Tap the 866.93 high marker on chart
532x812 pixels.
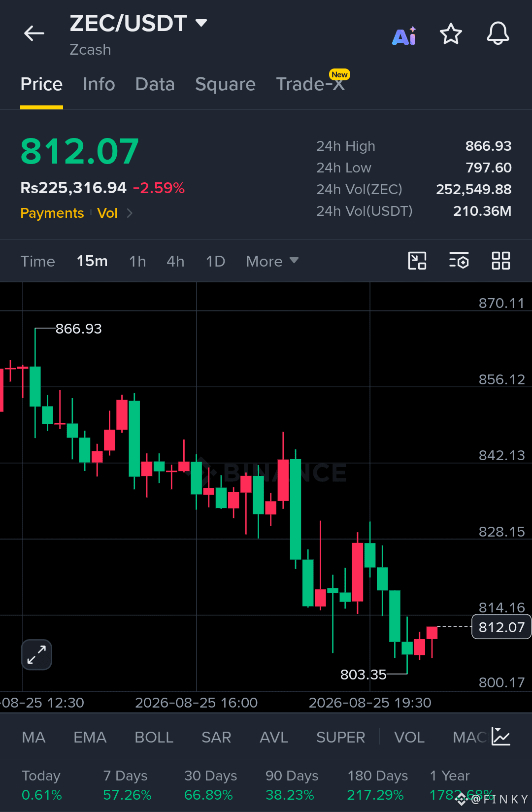tap(78, 329)
